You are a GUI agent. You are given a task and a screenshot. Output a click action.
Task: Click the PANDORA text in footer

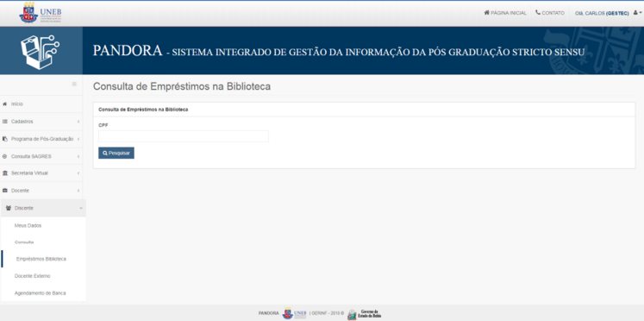tap(269, 313)
